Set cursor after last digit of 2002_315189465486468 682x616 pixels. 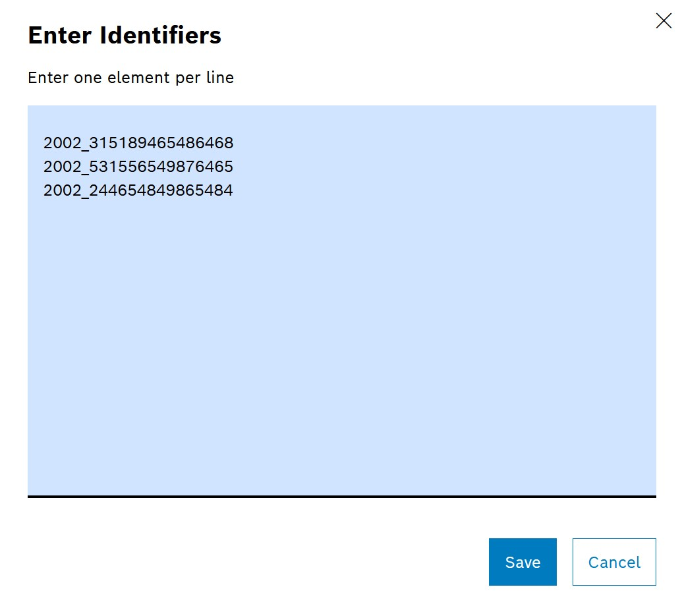234,143
